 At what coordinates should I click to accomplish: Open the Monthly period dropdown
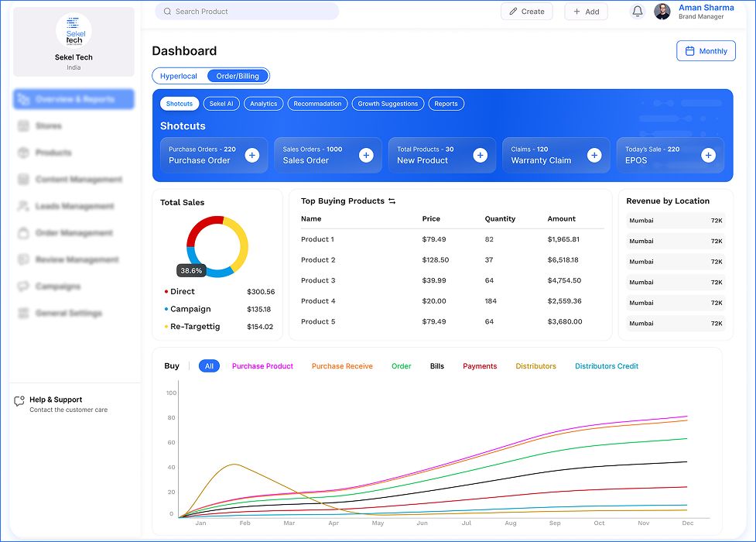click(x=705, y=50)
